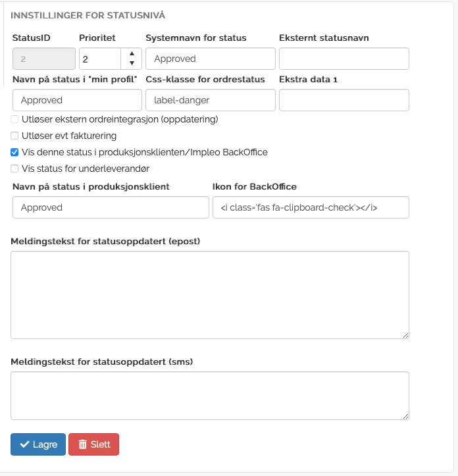This screenshot has width=458, height=476.
Task: Uncheck Vis denne status i produksjonsklienten
Action: tap(14, 152)
